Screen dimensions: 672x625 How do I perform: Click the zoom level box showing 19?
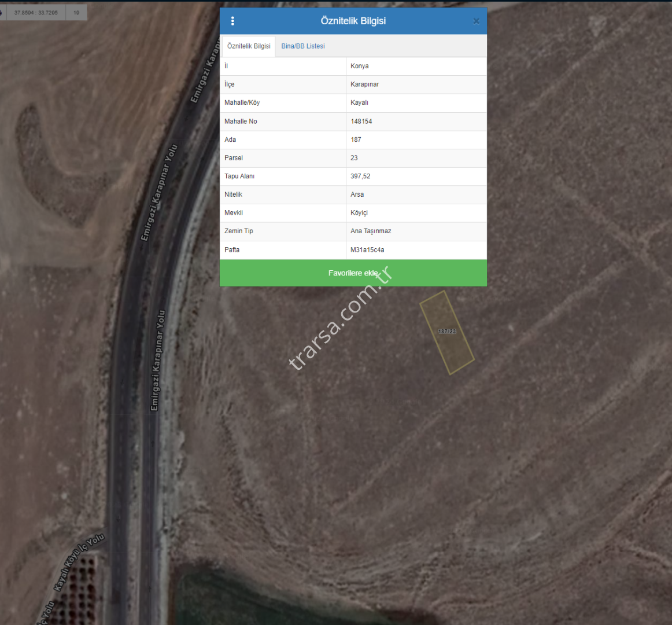pos(76,13)
